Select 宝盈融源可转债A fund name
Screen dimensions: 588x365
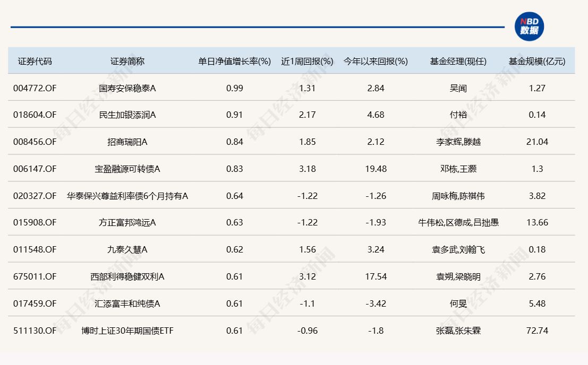point(127,169)
